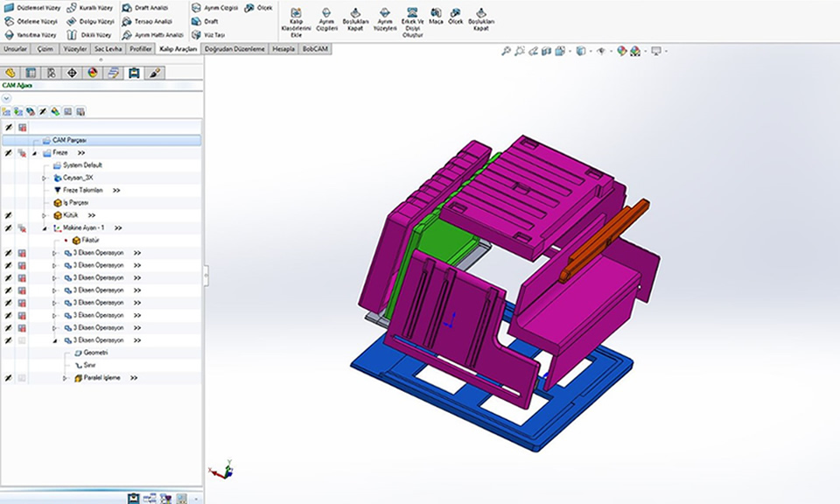Pick the Kurallı Yüzey tool
The height and width of the screenshot is (504, 840).
90,8
